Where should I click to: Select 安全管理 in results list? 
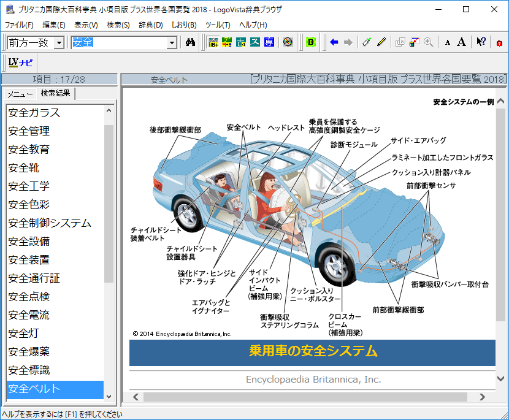[x=55, y=131]
